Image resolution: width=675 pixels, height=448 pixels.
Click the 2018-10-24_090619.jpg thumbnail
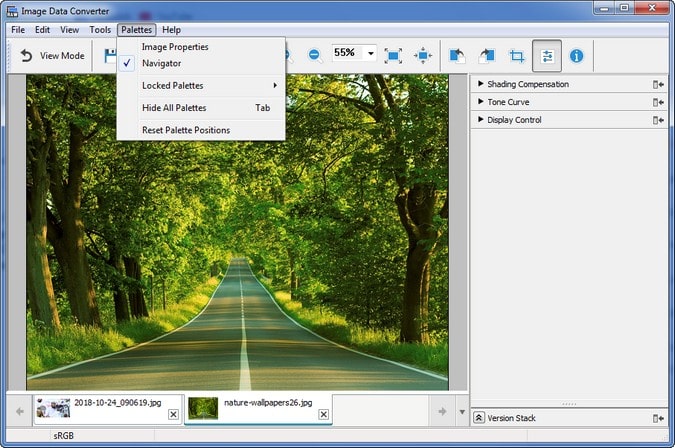click(53, 408)
